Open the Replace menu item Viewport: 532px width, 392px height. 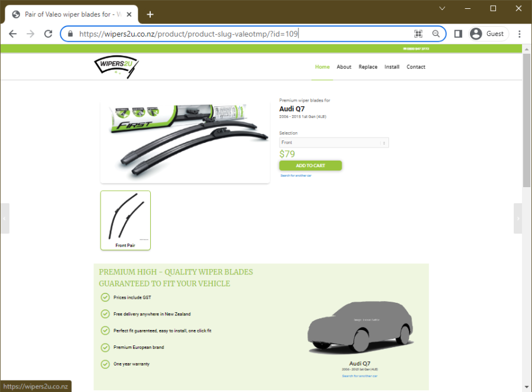(368, 67)
